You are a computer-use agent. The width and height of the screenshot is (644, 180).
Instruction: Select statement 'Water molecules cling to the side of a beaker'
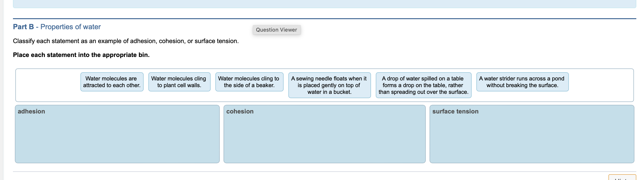pos(249,82)
